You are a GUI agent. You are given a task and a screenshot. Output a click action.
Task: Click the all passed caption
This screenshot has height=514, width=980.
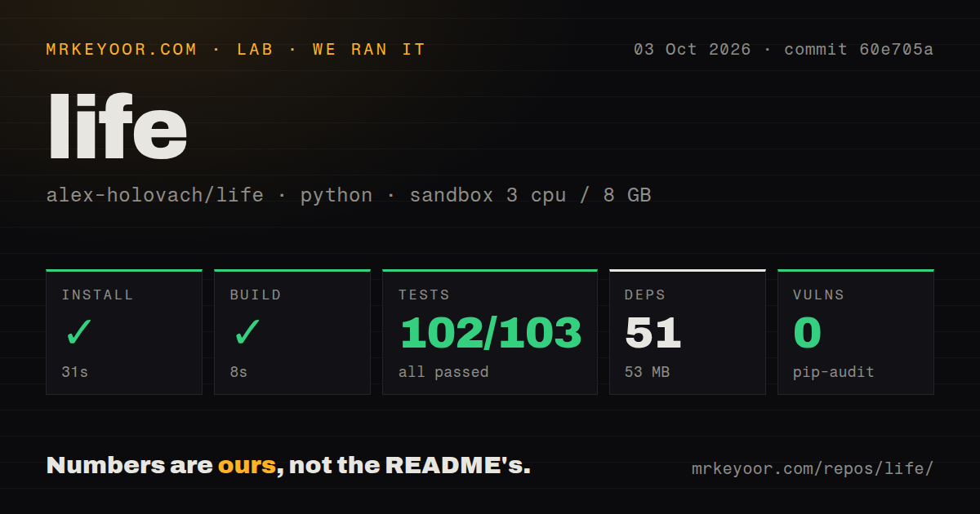[x=443, y=372]
